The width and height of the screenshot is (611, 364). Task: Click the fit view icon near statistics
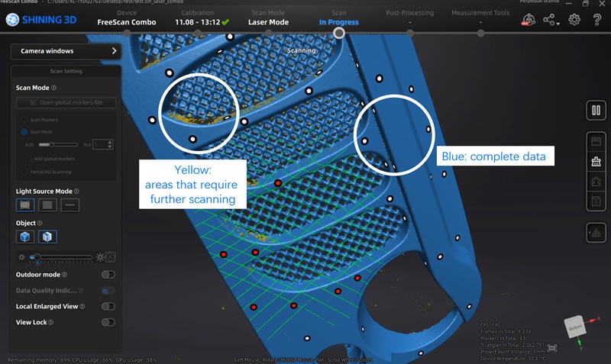click(552, 348)
